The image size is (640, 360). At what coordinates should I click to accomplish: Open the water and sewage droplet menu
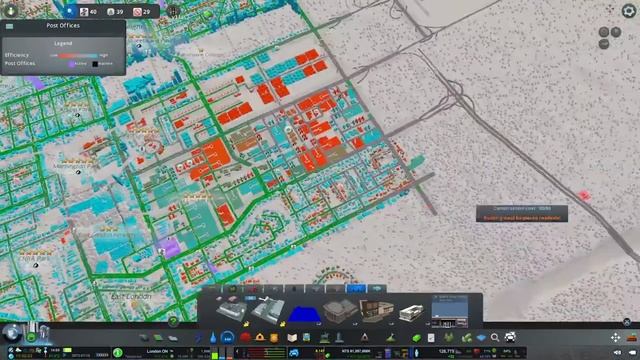213,338
